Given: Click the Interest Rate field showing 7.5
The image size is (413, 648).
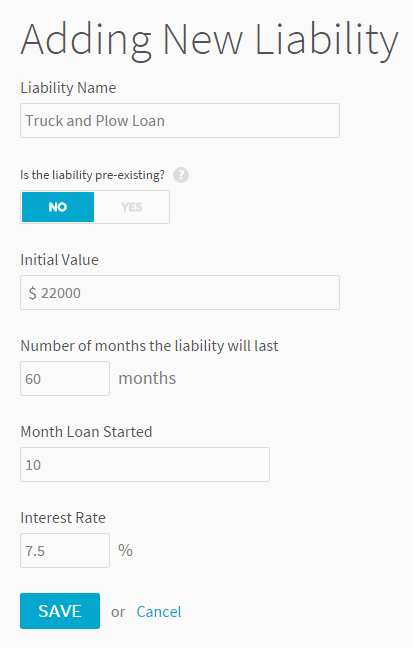Looking at the screenshot, I should (65, 550).
